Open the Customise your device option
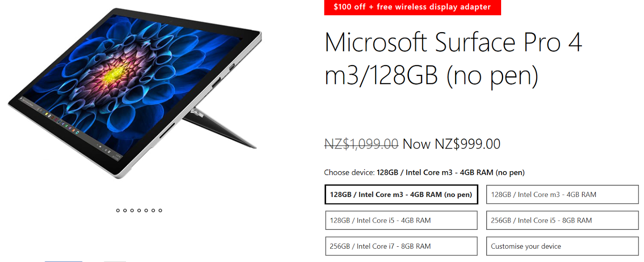This screenshot has width=644, height=262. pos(562,246)
